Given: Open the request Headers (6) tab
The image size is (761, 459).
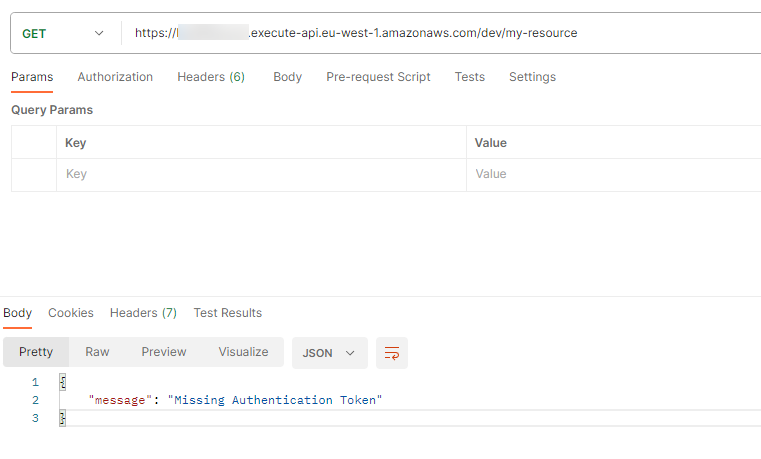Looking at the screenshot, I should 211,77.
